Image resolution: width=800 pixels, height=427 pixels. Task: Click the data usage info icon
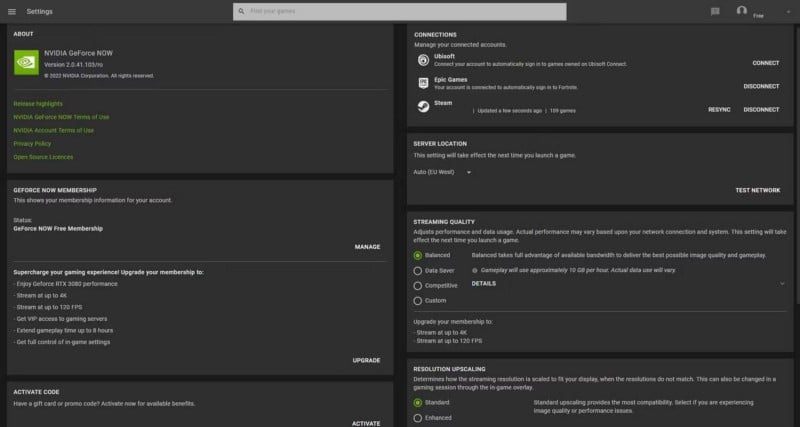(x=474, y=270)
